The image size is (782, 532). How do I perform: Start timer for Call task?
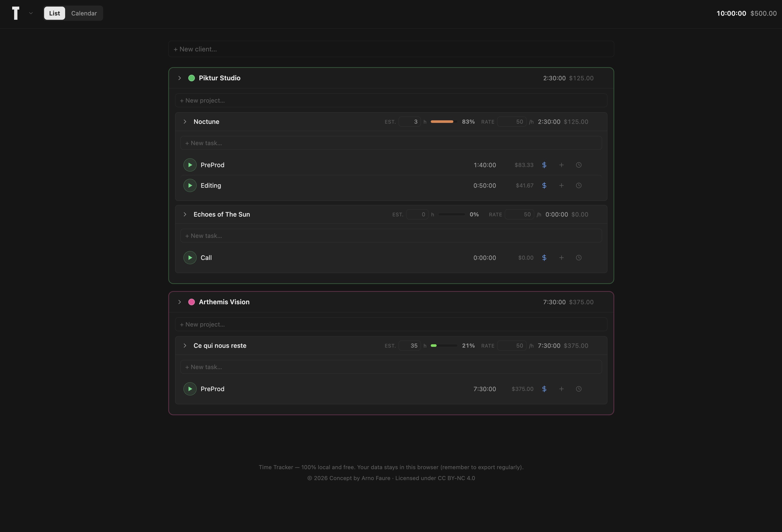pyautogui.click(x=190, y=258)
